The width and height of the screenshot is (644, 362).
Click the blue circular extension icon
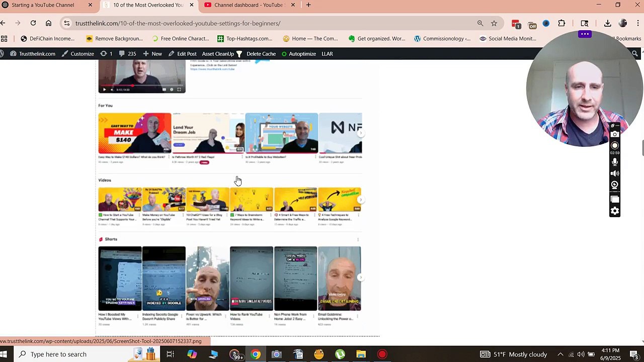(546, 23)
